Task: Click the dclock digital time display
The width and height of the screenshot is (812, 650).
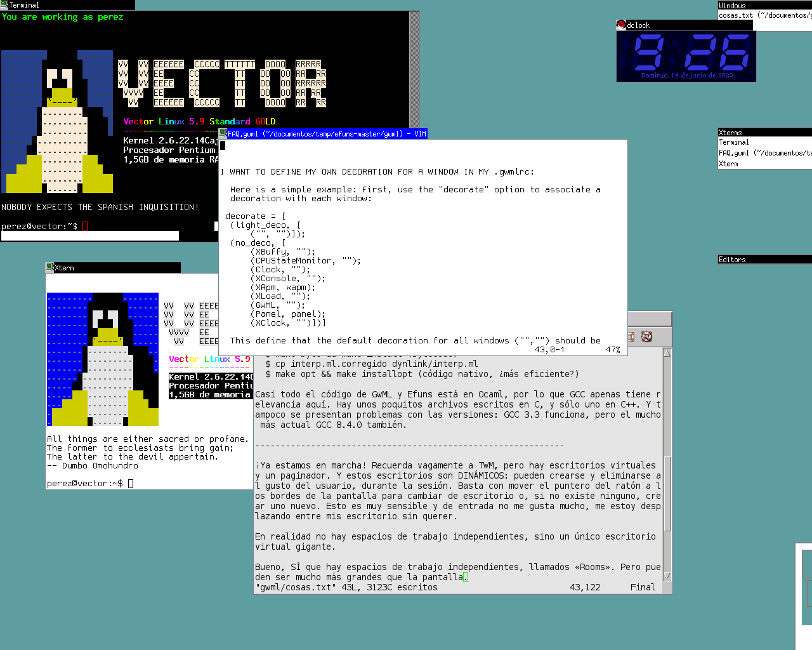Action: [x=686, y=52]
